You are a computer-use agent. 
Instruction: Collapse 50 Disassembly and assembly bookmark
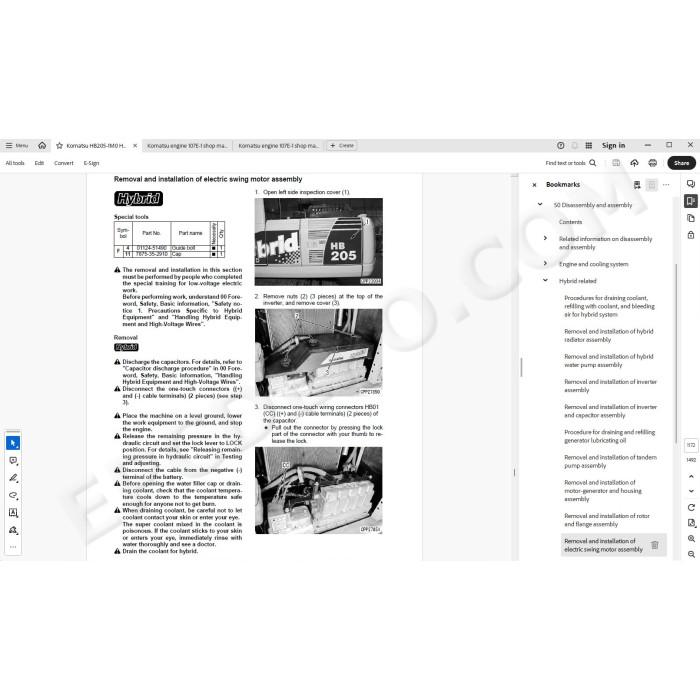tap(540, 204)
